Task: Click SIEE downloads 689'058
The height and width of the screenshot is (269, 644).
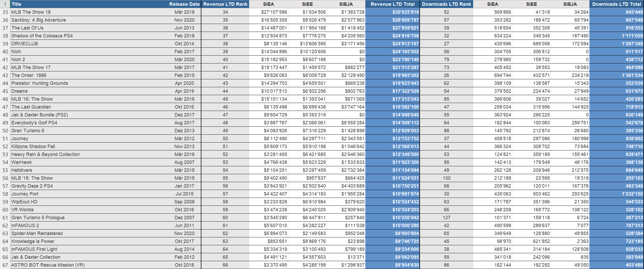Action: point(531,44)
